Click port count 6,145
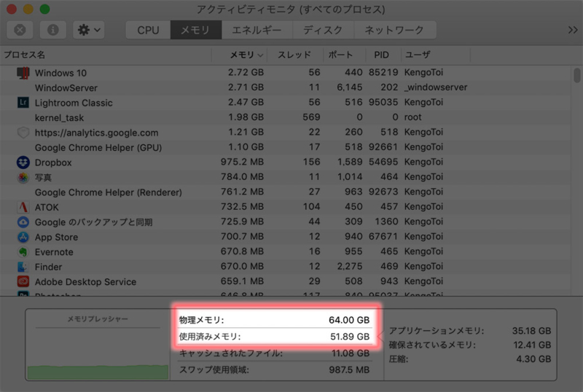 (x=350, y=87)
